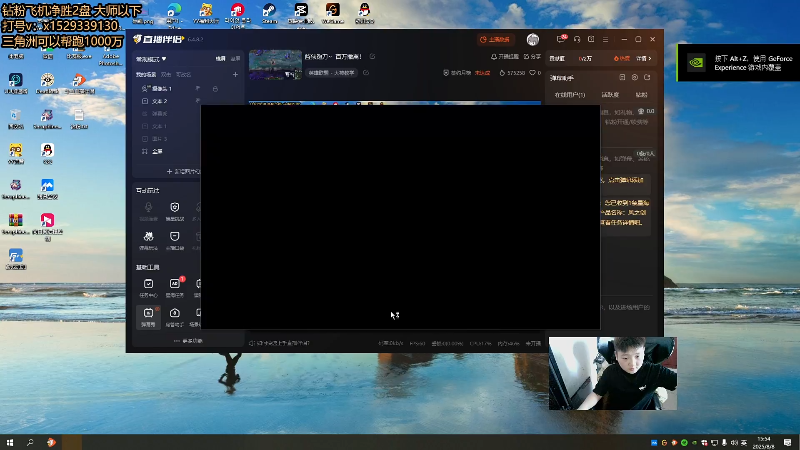Viewport: 800px width, 450px height.
Task: Open the user avatar profile
Action: pos(533,39)
